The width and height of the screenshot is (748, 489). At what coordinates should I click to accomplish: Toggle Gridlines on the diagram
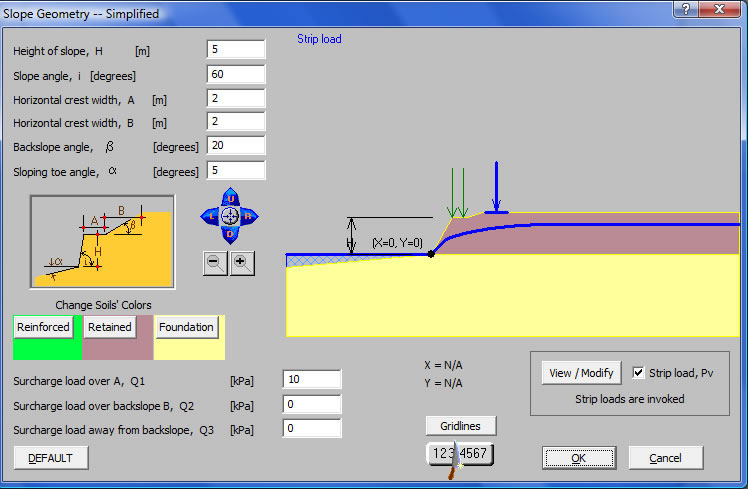tap(460, 426)
